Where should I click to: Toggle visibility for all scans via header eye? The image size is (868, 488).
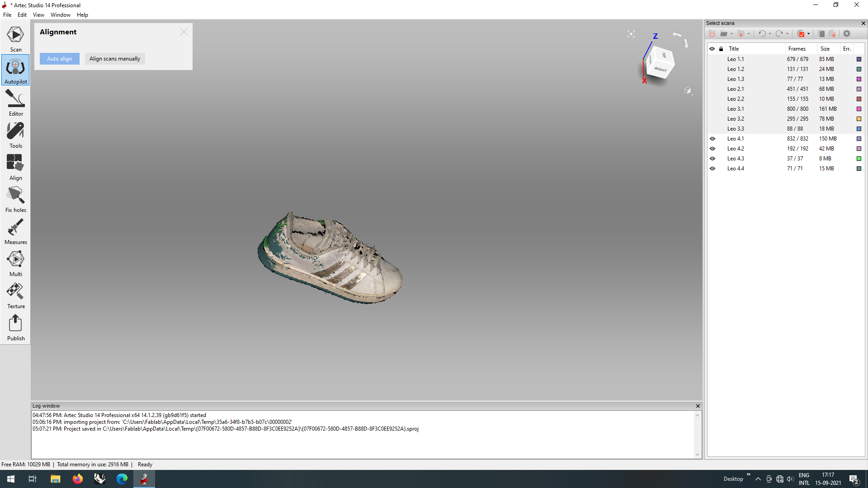point(712,49)
